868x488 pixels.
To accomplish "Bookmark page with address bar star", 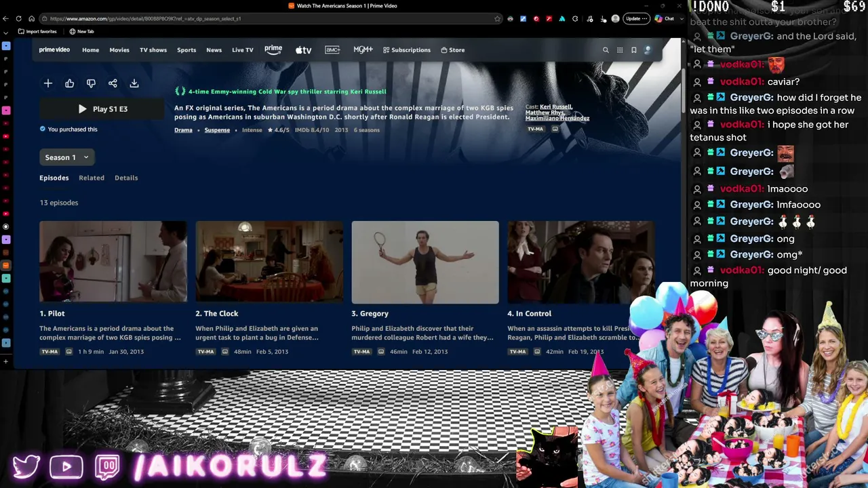I will pyautogui.click(x=498, y=18).
